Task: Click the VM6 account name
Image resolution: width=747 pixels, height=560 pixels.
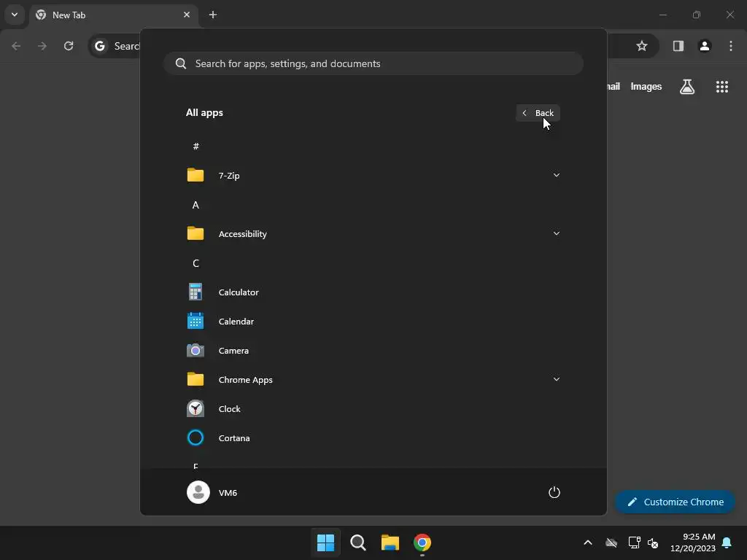Action: pos(228,493)
